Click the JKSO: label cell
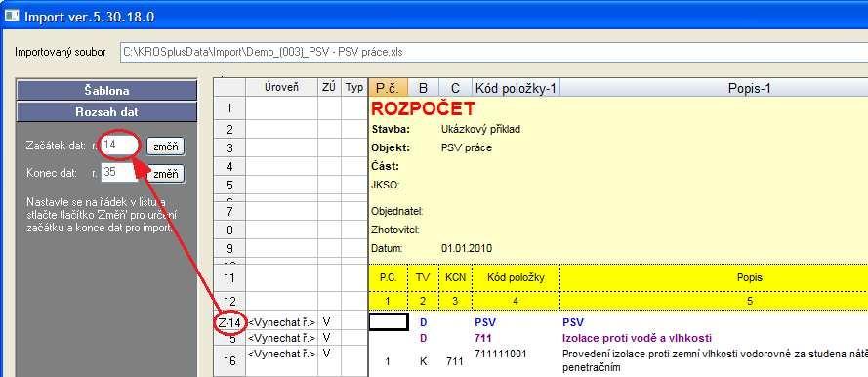The width and height of the screenshot is (868, 377). coord(386,185)
